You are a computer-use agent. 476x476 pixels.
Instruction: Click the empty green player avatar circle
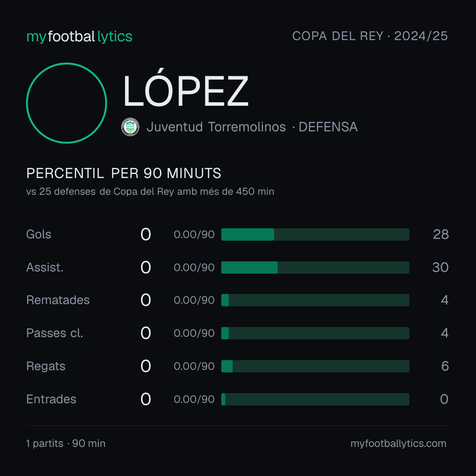pyautogui.click(x=67, y=103)
